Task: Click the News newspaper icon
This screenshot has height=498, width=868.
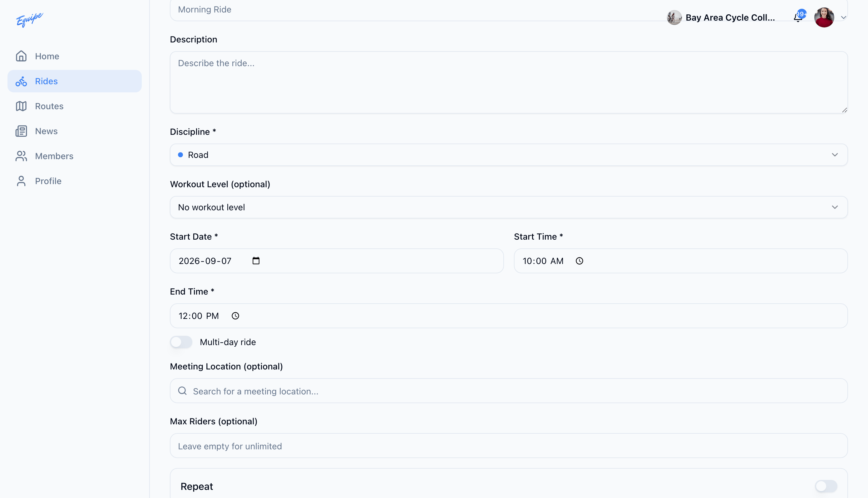Action: tap(21, 131)
